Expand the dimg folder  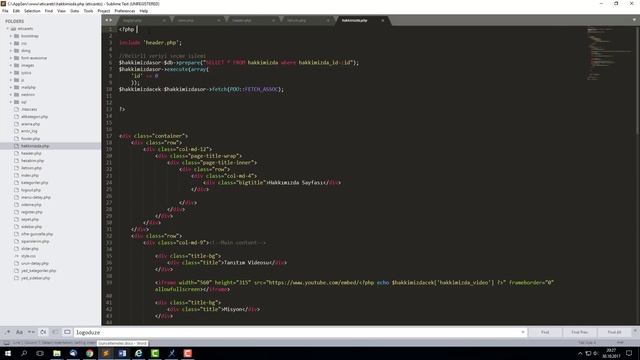(x=11, y=51)
